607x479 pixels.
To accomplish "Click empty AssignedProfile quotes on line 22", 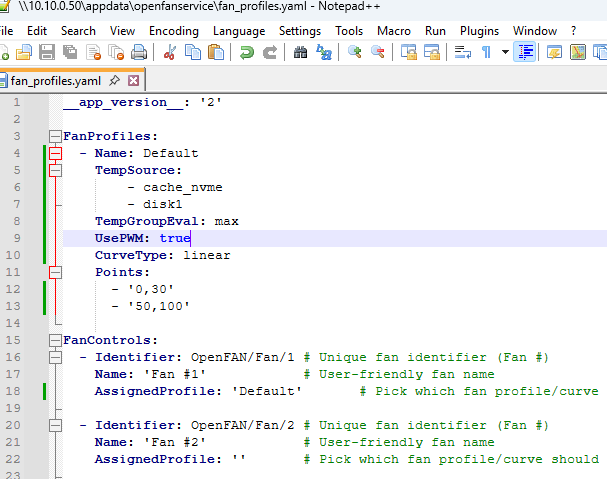I will pyautogui.click(x=239, y=459).
